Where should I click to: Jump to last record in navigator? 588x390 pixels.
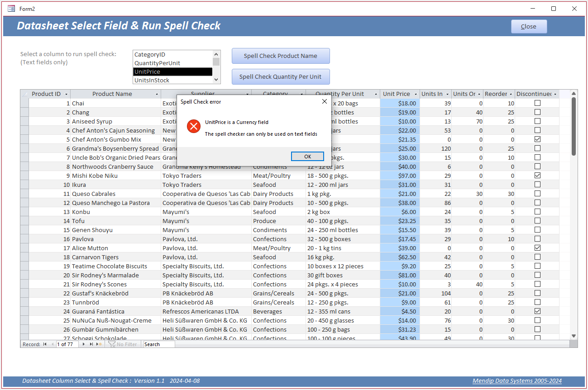(91, 344)
